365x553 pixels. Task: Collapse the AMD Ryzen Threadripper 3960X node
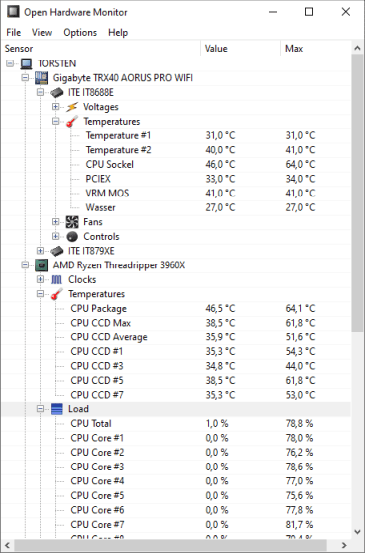tap(25, 265)
